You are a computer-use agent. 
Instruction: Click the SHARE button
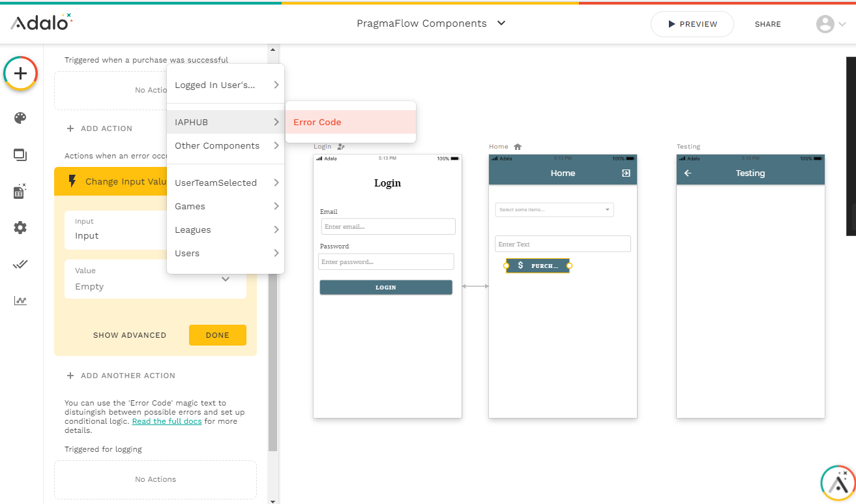coord(768,24)
